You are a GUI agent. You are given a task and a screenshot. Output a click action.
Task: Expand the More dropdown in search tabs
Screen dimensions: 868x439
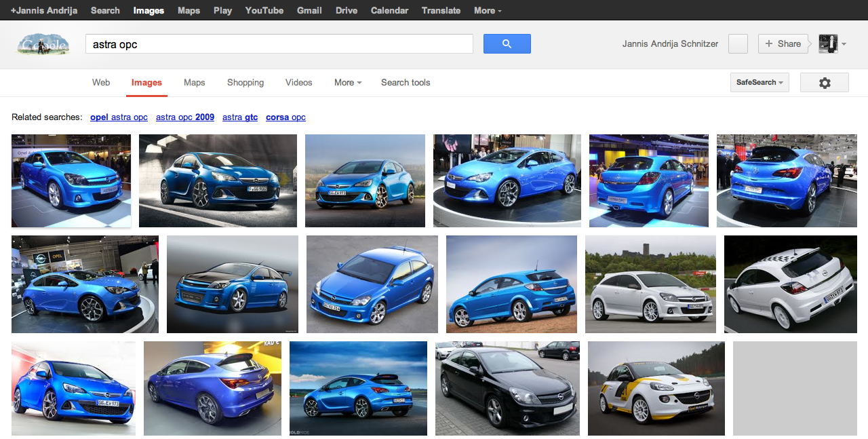pos(348,83)
